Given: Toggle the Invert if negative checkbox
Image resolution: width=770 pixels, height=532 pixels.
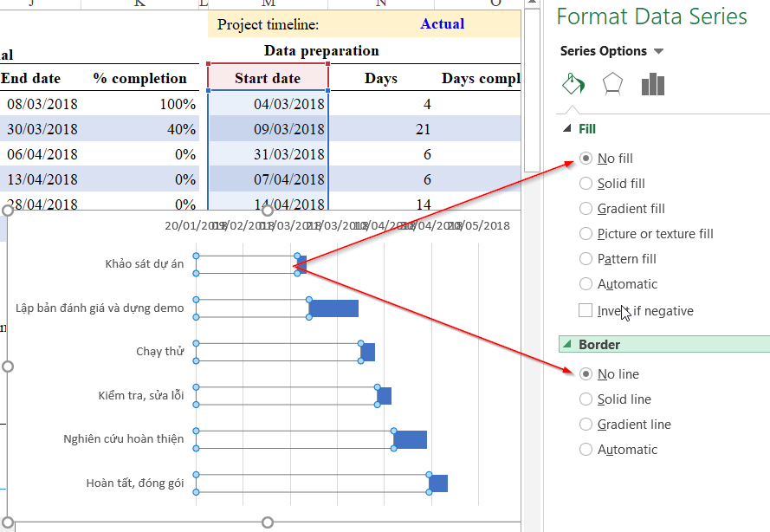Looking at the screenshot, I should [586, 310].
